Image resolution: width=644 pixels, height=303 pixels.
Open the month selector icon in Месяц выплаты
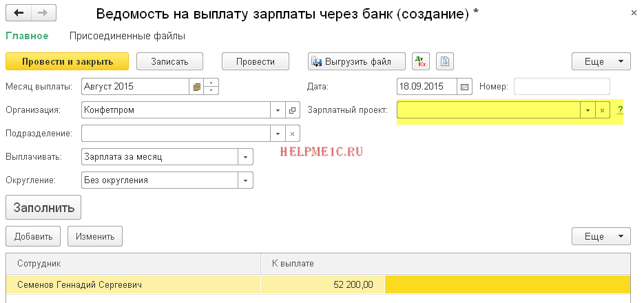coord(196,87)
